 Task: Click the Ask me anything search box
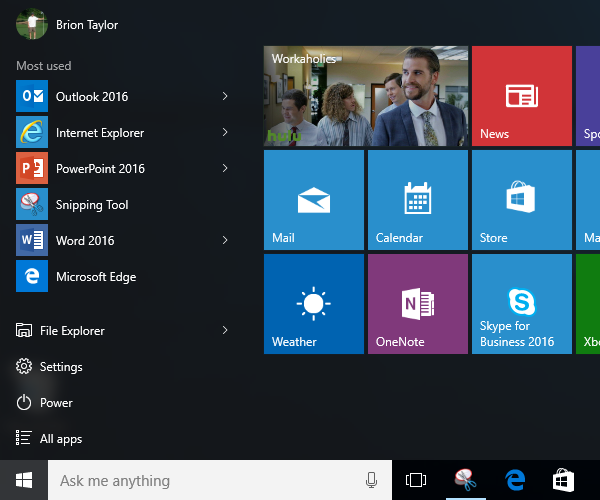[x=220, y=480]
